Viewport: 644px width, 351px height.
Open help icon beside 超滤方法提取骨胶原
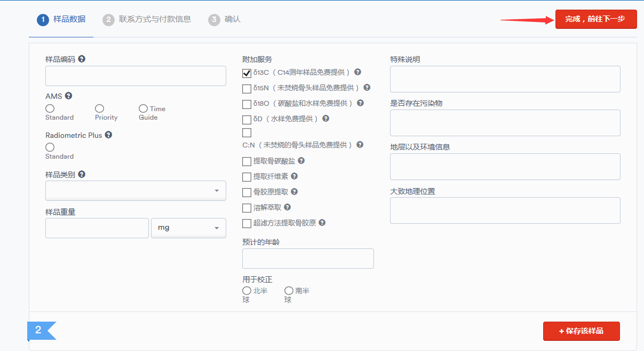coord(322,223)
